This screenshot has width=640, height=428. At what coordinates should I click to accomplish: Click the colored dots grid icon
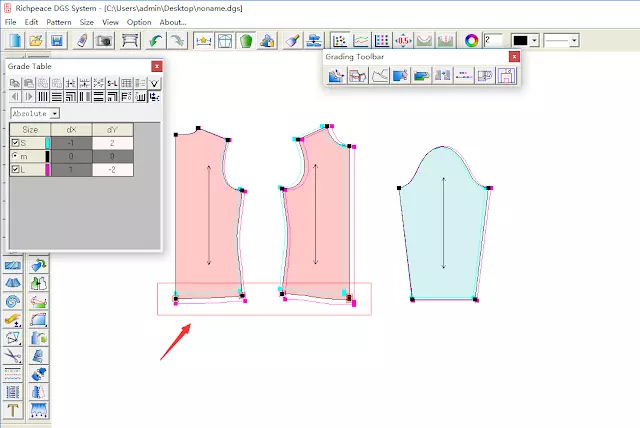[x=382, y=41]
